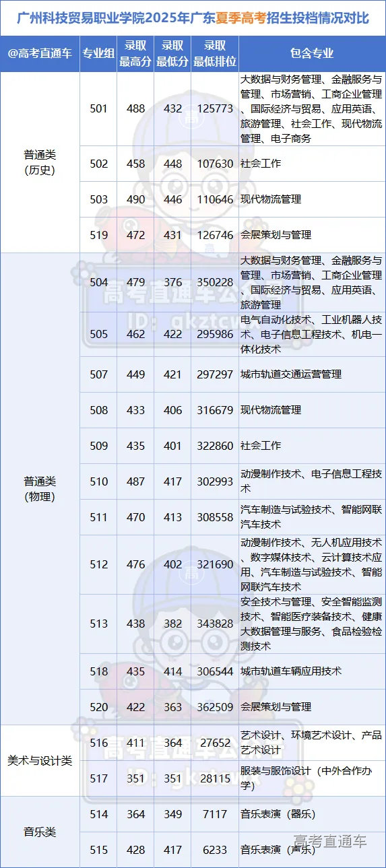The image size is (386, 868).
Task: Select lowest rank value 362509
Action: click(215, 706)
